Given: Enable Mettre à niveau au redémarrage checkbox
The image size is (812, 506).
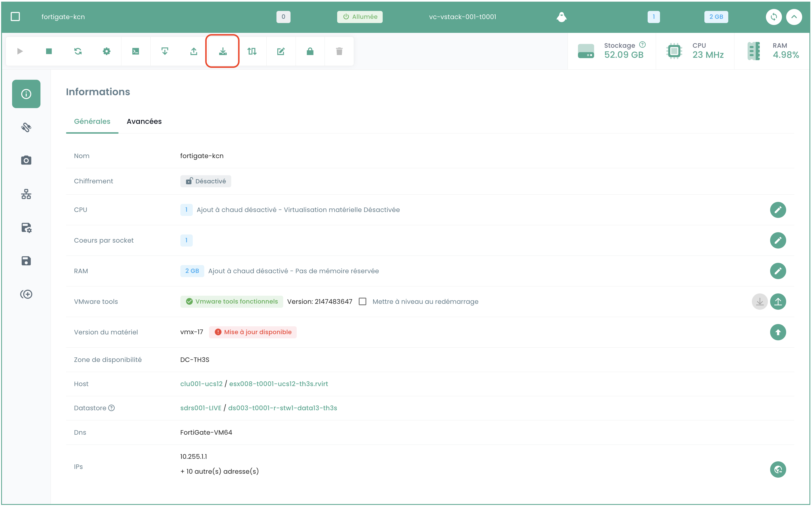Looking at the screenshot, I should pos(362,302).
